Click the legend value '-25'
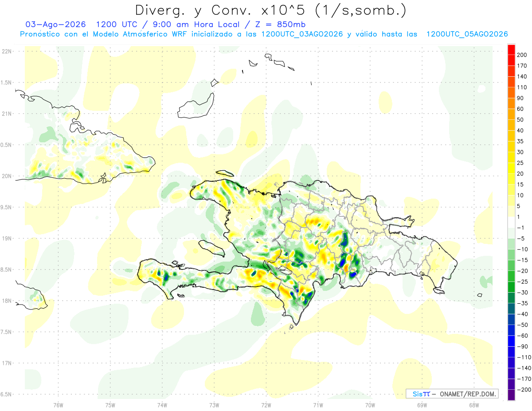 (x=522, y=282)
